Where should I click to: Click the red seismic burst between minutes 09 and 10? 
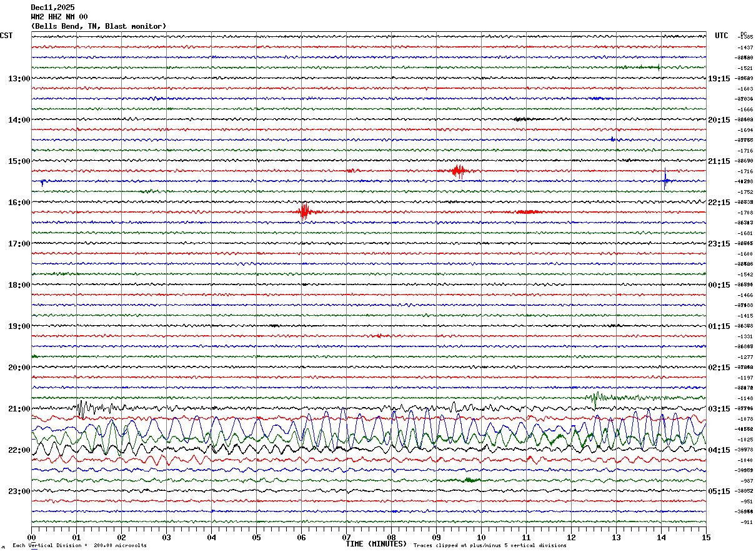coord(459,171)
